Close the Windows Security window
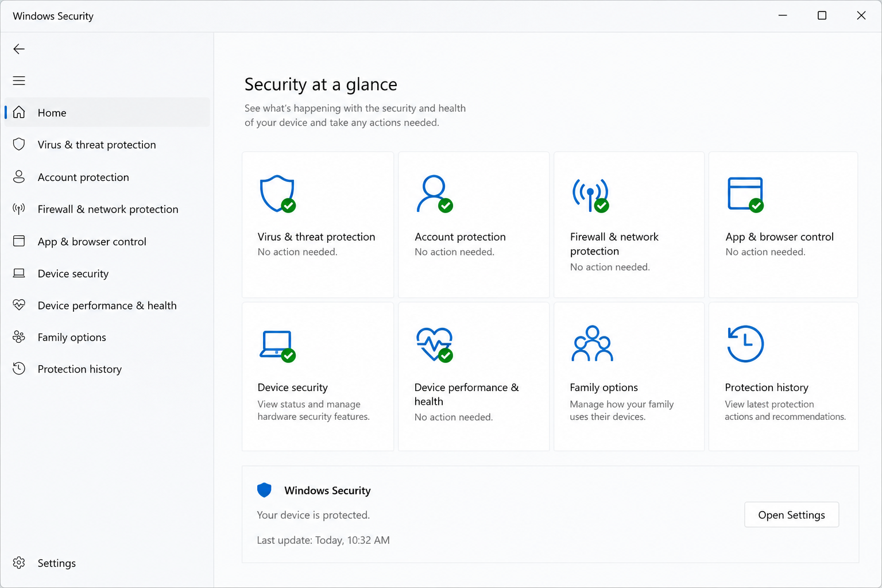 click(x=861, y=16)
